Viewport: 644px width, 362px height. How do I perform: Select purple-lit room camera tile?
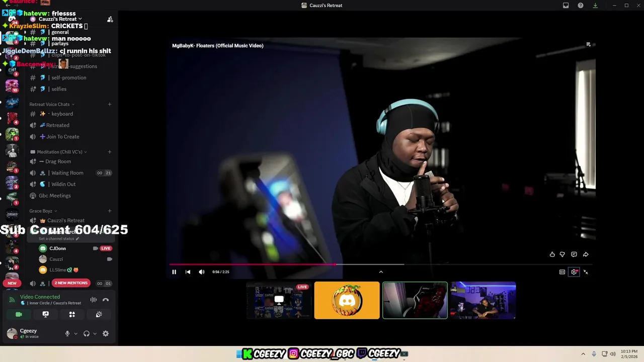click(483, 300)
